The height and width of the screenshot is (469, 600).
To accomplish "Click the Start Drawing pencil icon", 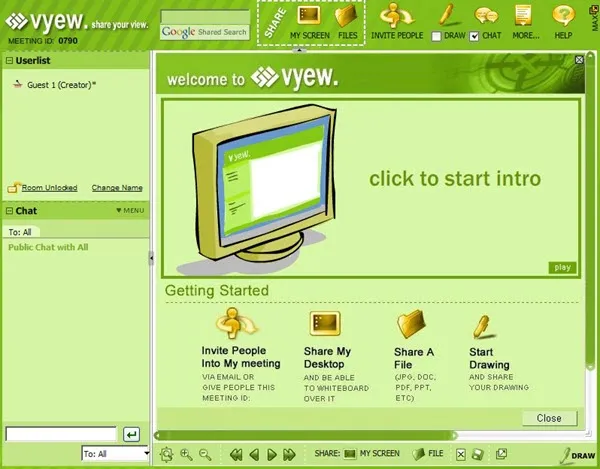I will click(x=483, y=327).
